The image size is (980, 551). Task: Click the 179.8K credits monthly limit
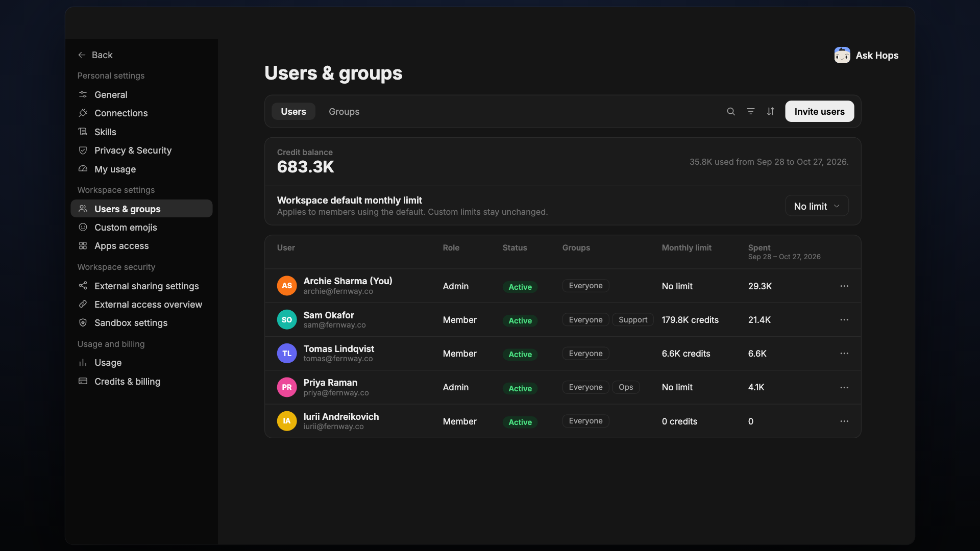click(x=690, y=320)
